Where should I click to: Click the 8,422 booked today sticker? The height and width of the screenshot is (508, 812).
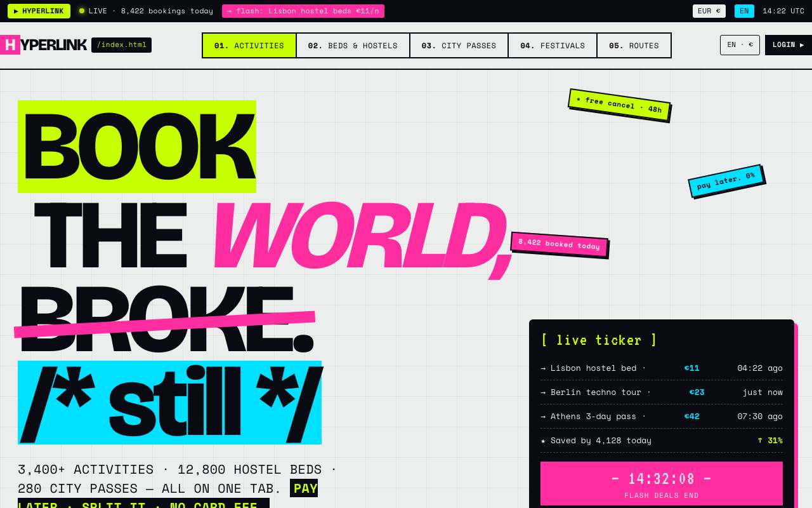pos(559,244)
